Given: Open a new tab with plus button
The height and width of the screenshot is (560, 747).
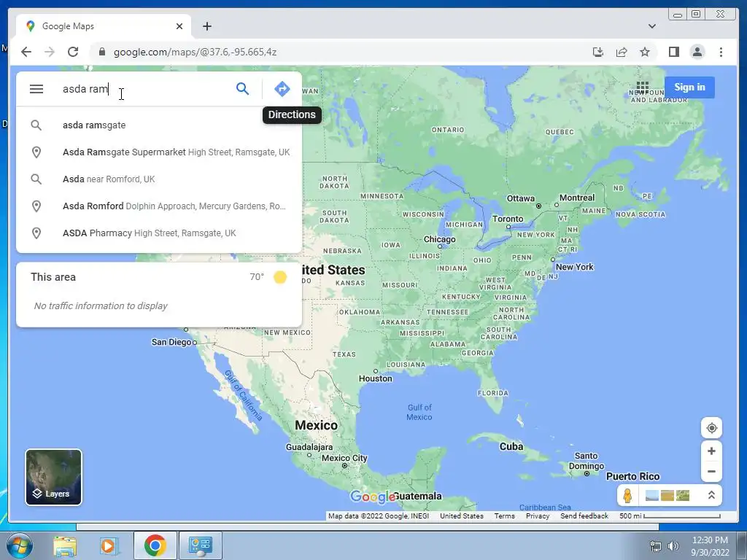Looking at the screenshot, I should tap(206, 26).
